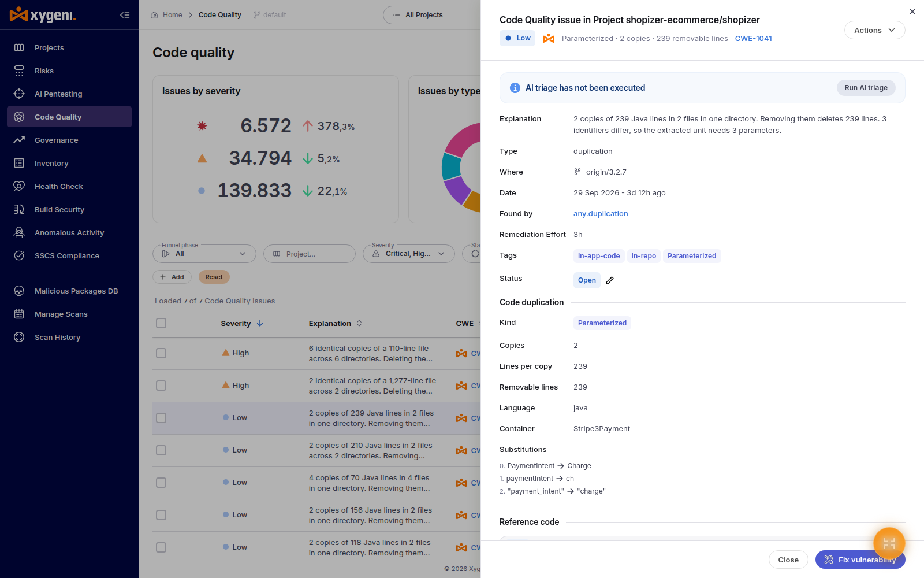Click the Fix vulnerability button
The width and height of the screenshot is (924, 578).
[860, 560]
